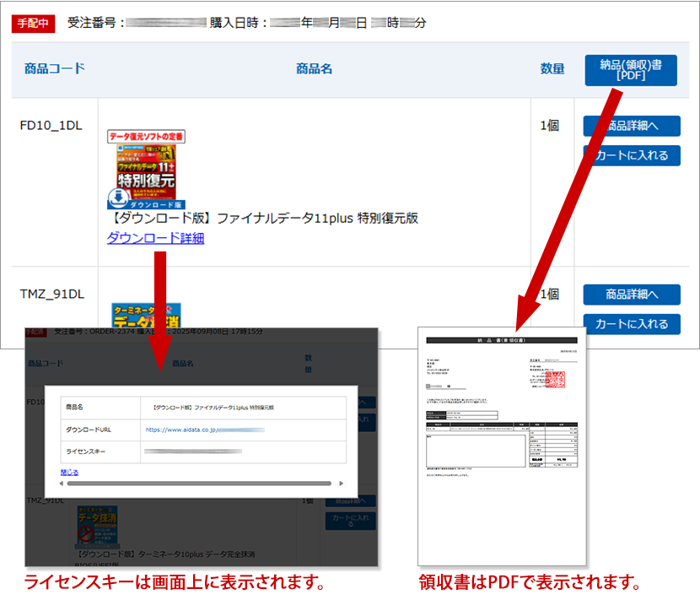Click 商品詳細へ for product FD10_1DL

pos(631,126)
